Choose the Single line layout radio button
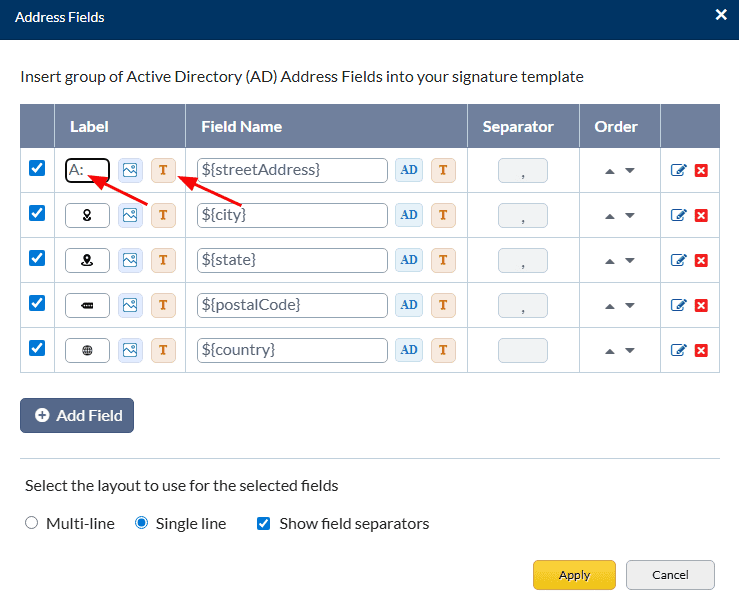739x609 pixels. pos(141,523)
